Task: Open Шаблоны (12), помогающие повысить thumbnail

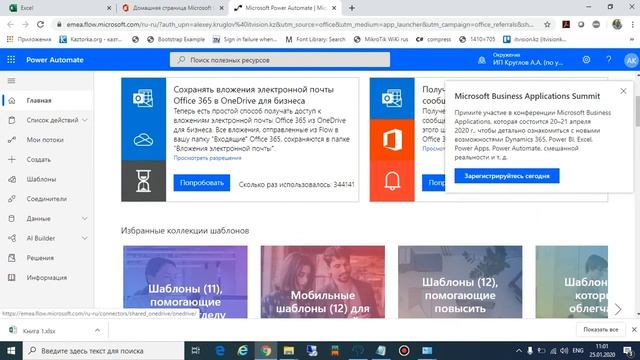Action: pyautogui.click(x=460, y=282)
